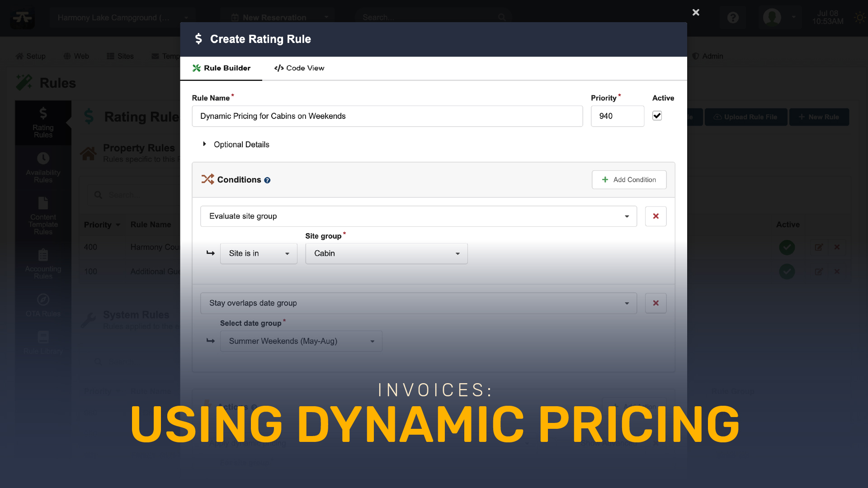868x488 pixels.
Task: Open the New Reservation dropdown arrow
Action: pyautogui.click(x=326, y=18)
